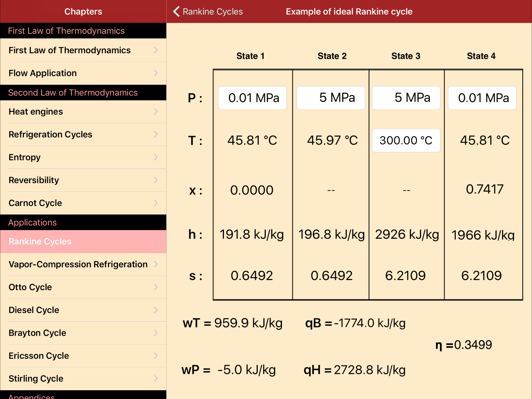Open First Law of Thermodynamics chapter
The width and height of the screenshot is (532, 399).
(70, 50)
